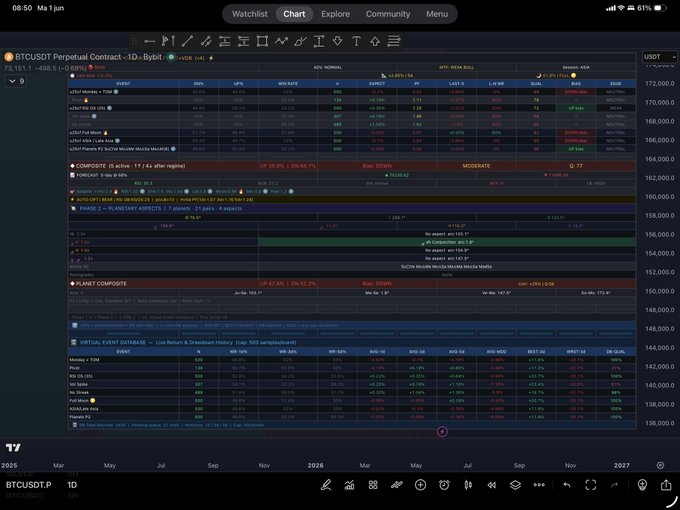Select the horizontal ray drawing tool

point(150,41)
